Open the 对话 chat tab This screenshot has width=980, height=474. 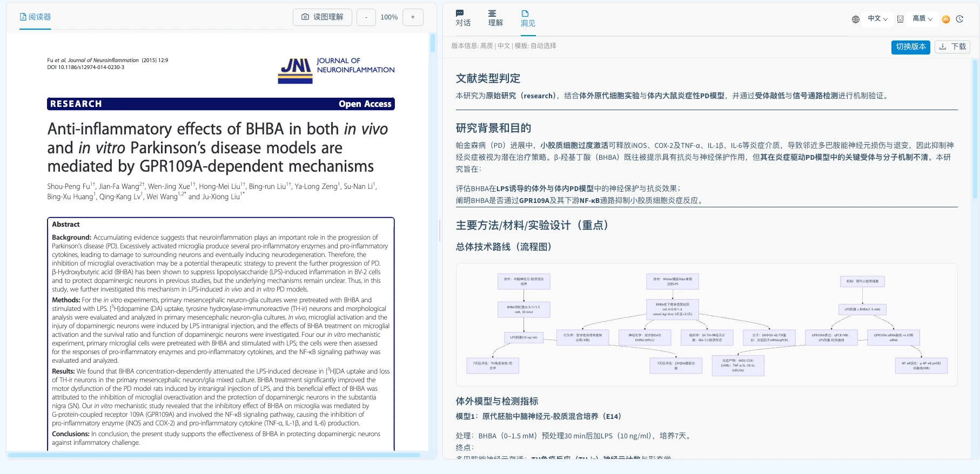(463, 18)
